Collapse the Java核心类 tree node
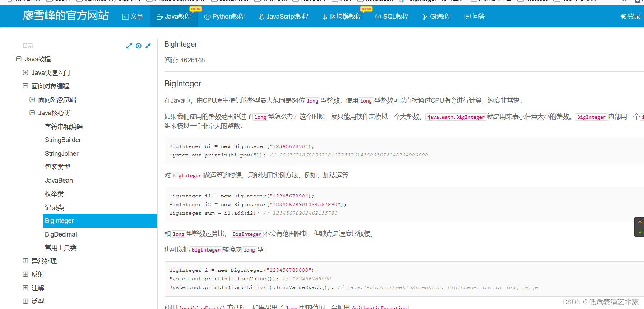This screenshot has width=644, height=309. (x=32, y=113)
